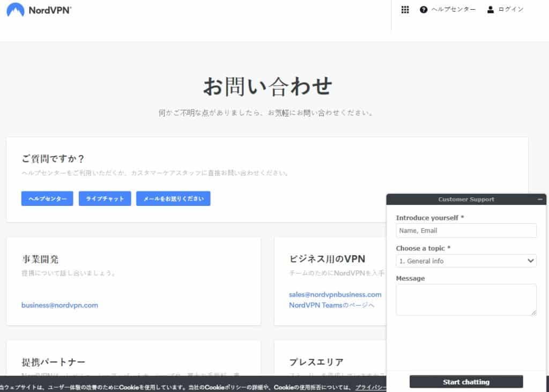This screenshot has height=392, width=549.
Task: Click the login person icon
Action: tap(490, 10)
